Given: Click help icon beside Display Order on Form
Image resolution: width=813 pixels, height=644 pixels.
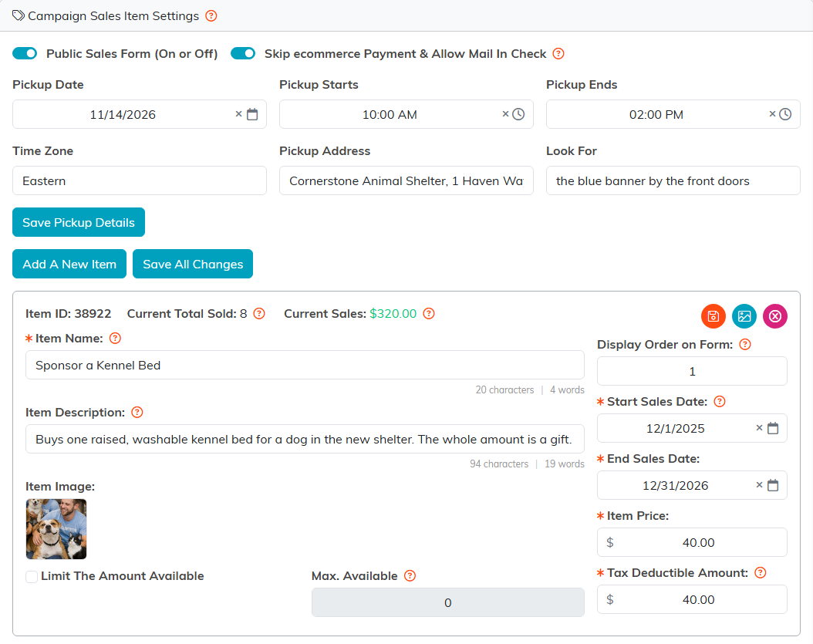Looking at the screenshot, I should (745, 345).
